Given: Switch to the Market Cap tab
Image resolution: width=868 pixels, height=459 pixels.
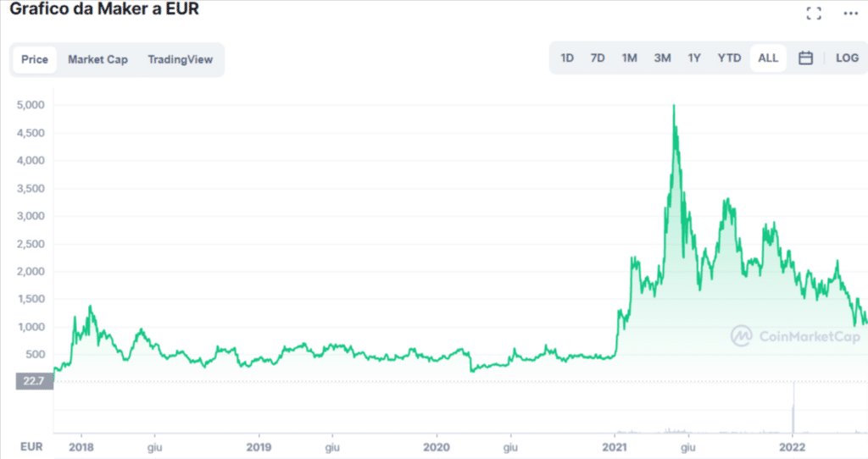Looking at the screenshot, I should click(x=98, y=59).
